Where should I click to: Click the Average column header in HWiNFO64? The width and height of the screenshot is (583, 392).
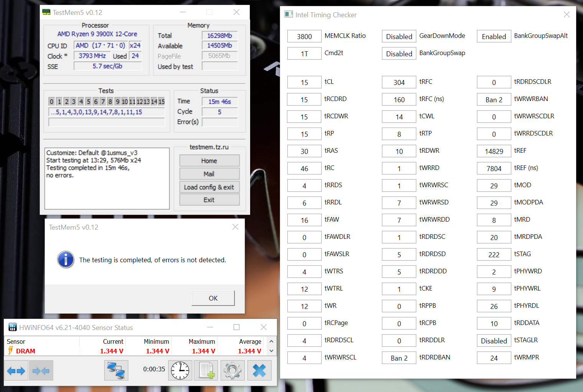click(x=250, y=341)
